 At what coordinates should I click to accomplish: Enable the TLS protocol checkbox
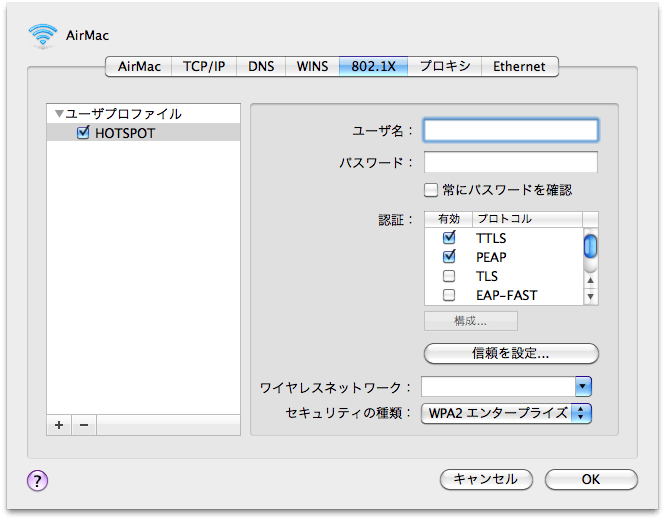(449, 276)
